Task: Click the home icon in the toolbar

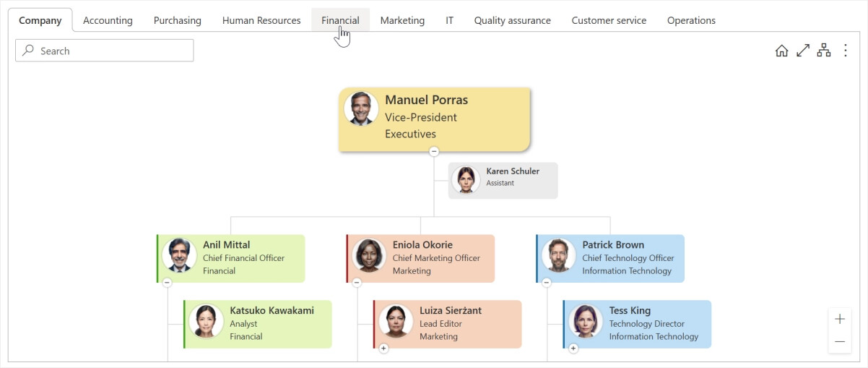Action: pos(781,51)
